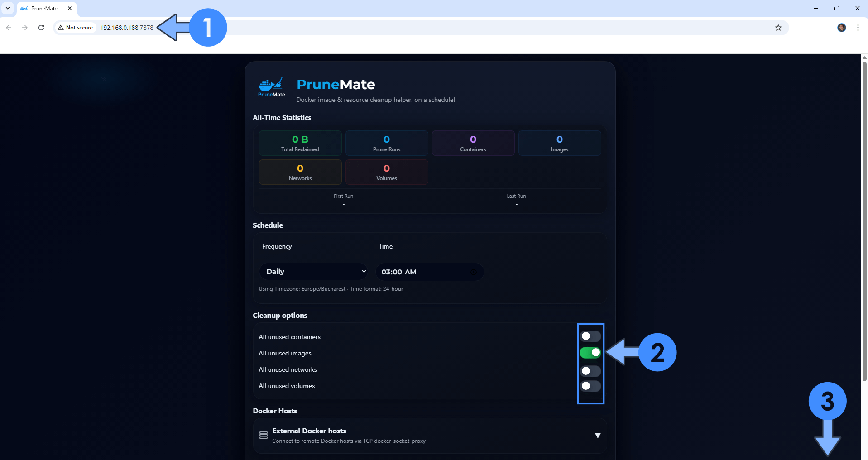868x460 pixels.
Task: Click the browser forward arrow icon
Action: click(25, 28)
